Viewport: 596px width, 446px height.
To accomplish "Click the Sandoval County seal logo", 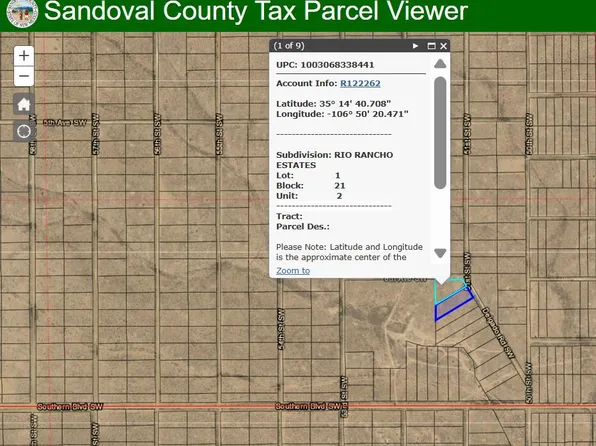I will point(22,13).
